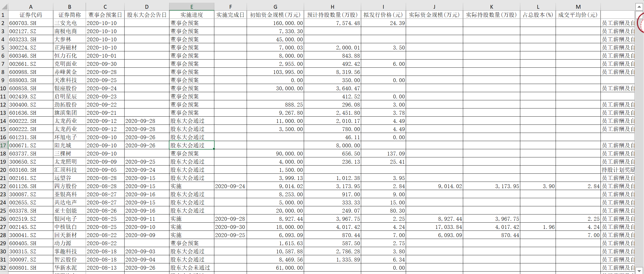Select column B by its header
The height and width of the screenshot is (274, 644).
(70, 7)
